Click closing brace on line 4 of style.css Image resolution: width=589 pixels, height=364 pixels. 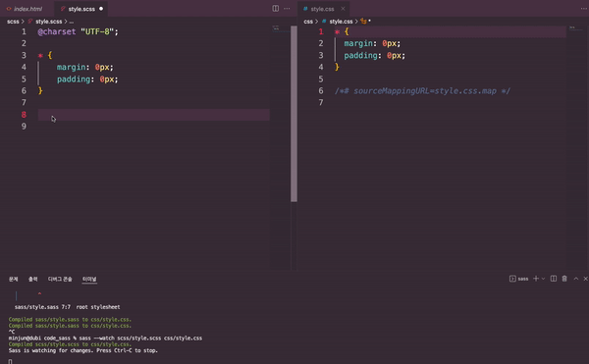[x=337, y=67]
